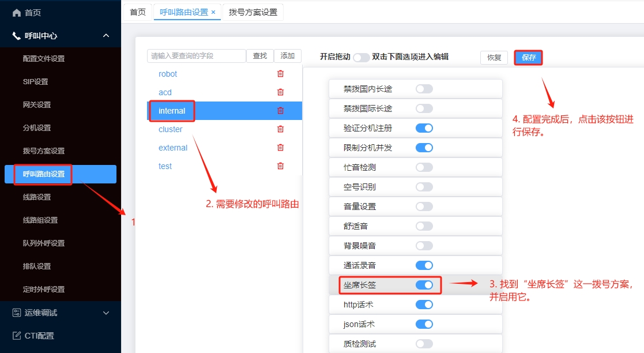Close the 呼叫路由设置 tab
This screenshot has width=644, height=353.
pos(213,12)
